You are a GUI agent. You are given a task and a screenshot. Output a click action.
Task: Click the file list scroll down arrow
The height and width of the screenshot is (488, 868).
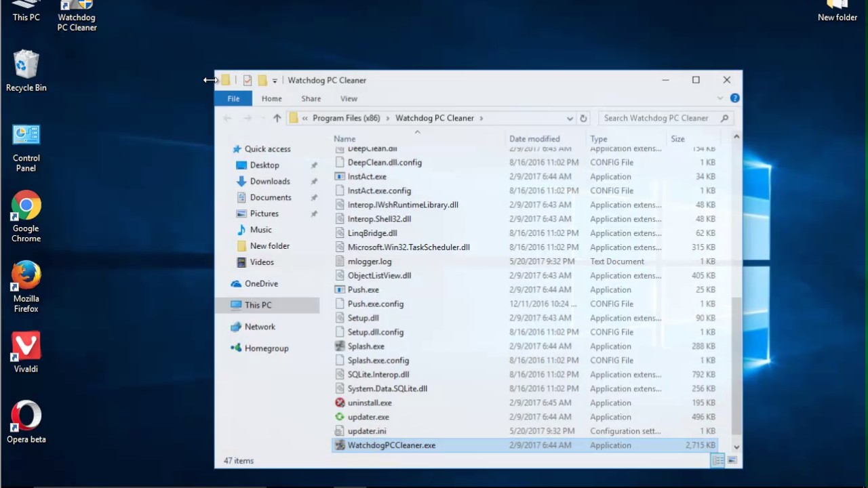(x=736, y=447)
